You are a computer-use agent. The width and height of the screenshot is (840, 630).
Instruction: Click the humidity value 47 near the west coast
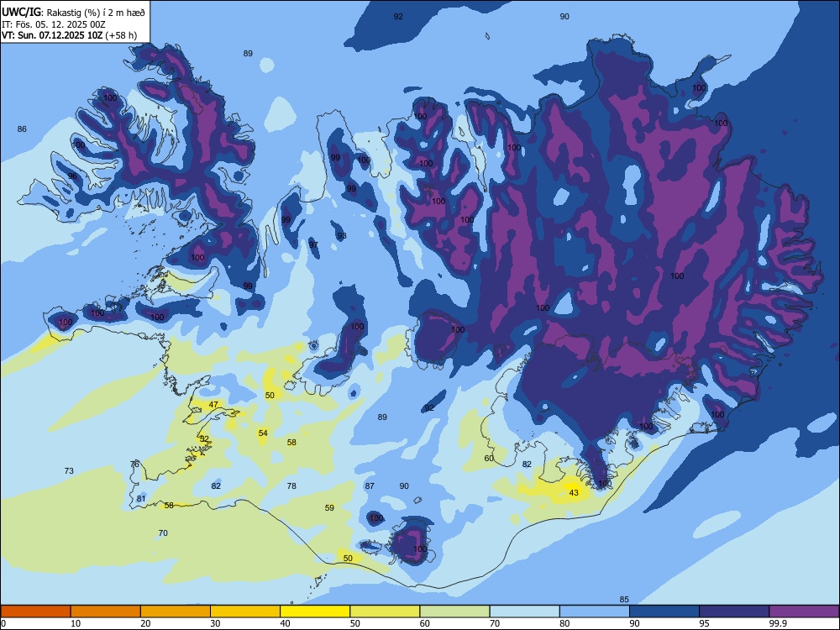pos(213,405)
